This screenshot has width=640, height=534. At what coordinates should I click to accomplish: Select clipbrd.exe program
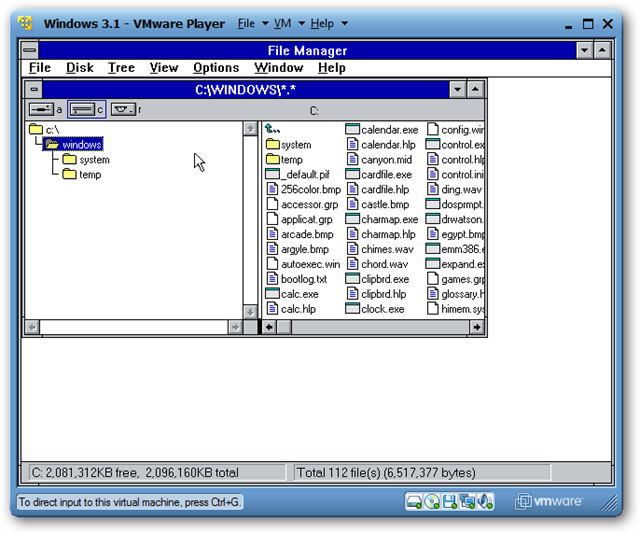(x=377, y=279)
